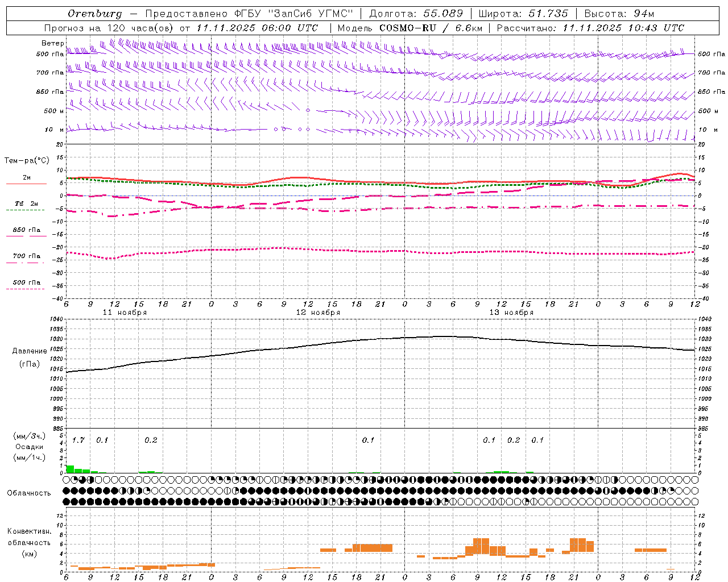This screenshot has height=582, width=728.
Task: Click the computation time Рассчитано: 11.11.2025 10:43 UTC
Action: 590,28
